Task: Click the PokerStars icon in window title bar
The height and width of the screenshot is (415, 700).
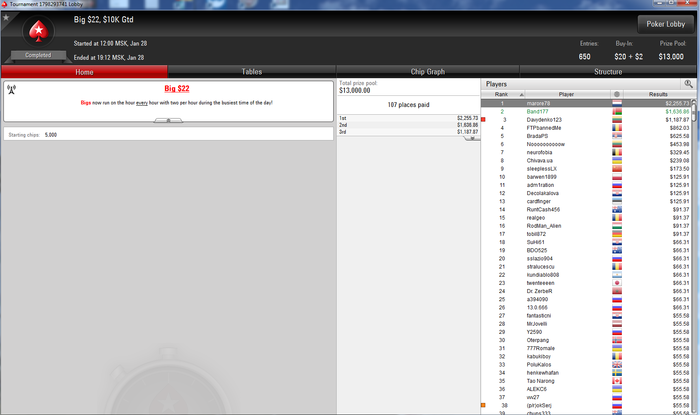Action: pos(4,4)
